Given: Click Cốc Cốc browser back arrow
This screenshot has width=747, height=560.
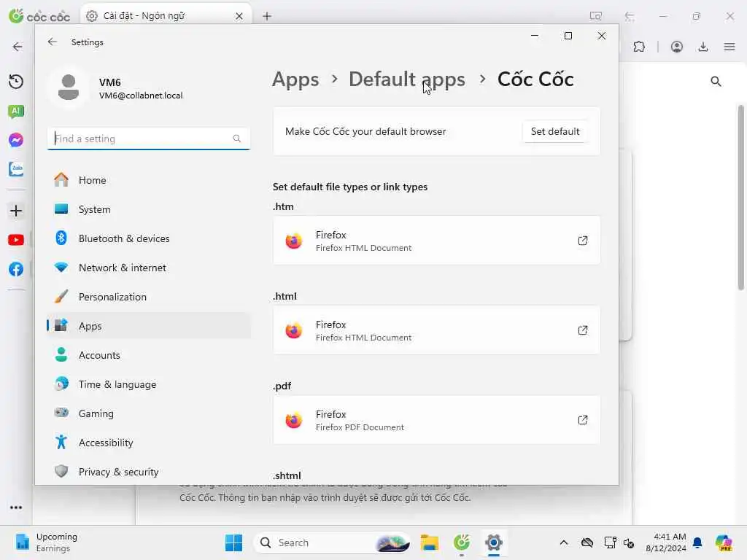Looking at the screenshot, I should (x=18, y=47).
